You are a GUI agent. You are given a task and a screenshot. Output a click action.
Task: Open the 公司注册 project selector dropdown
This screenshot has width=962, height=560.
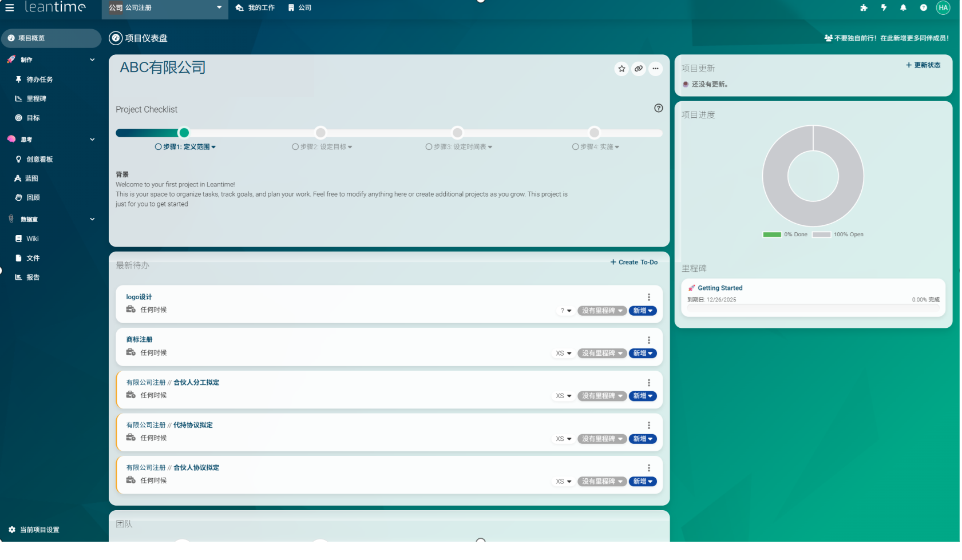pos(165,8)
